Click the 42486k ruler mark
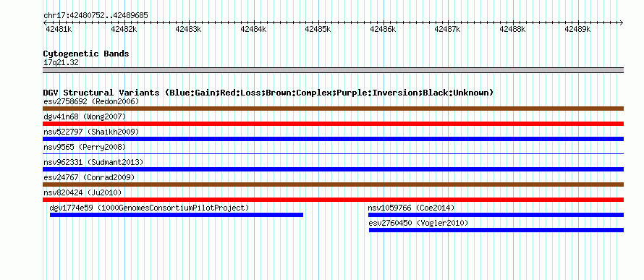 point(384,29)
